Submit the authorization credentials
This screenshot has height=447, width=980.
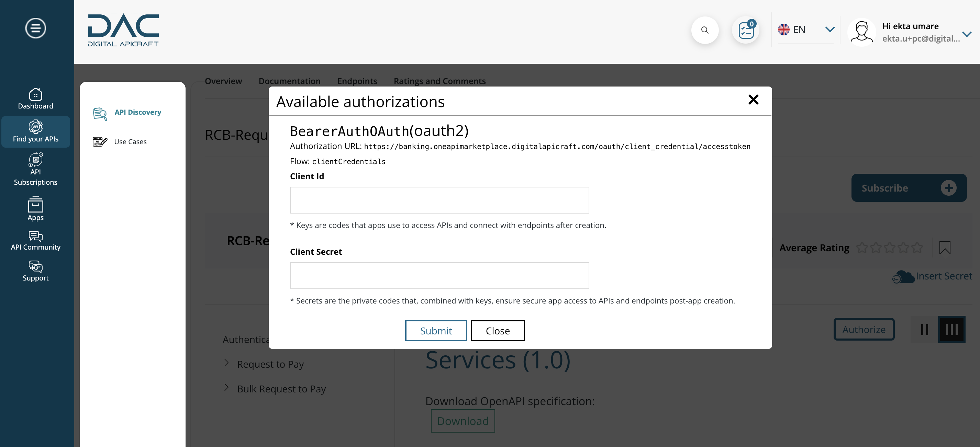click(436, 330)
